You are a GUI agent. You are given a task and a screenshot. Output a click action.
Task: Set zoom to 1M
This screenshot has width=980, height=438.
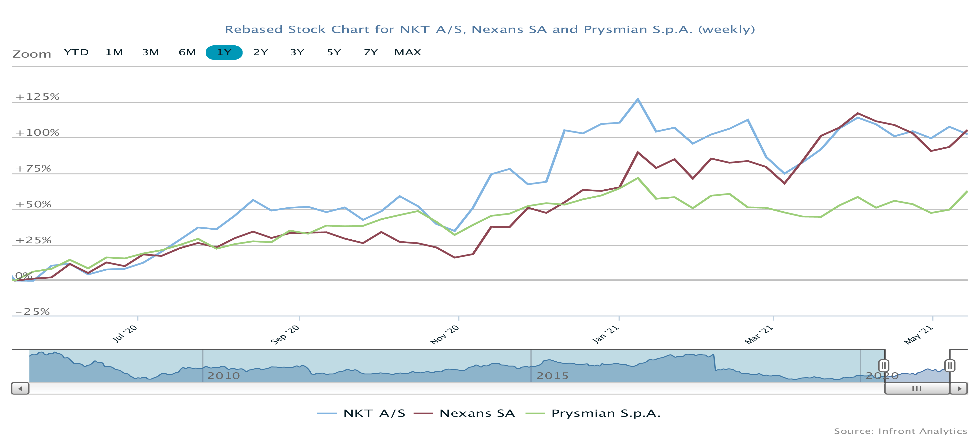click(x=114, y=52)
